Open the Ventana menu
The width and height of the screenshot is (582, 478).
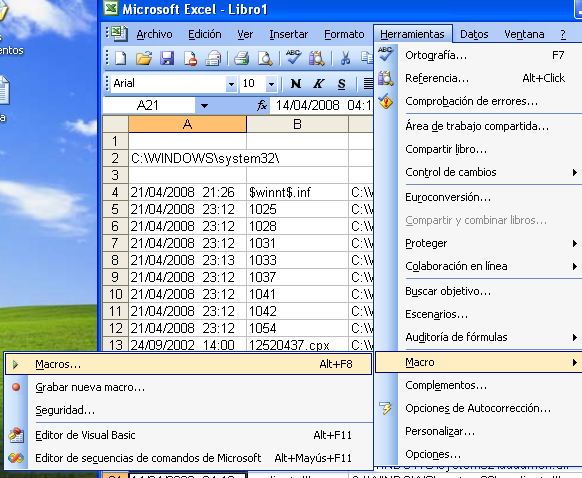click(524, 34)
